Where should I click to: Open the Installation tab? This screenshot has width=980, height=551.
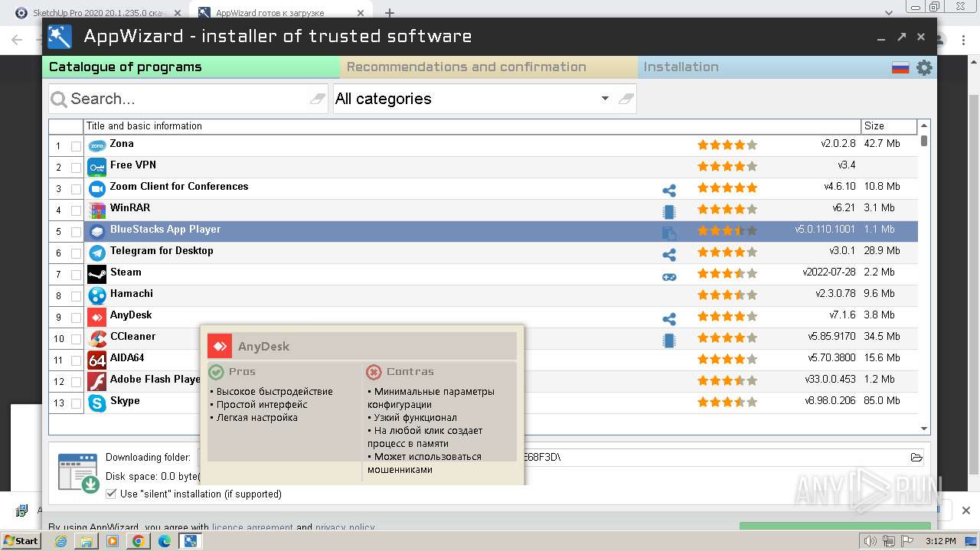click(x=763, y=67)
